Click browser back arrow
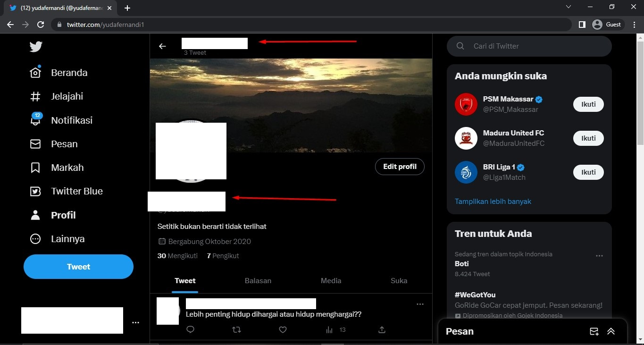The width and height of the screenshot is (644, 345). pyautogui.click(x=10, y=25)
